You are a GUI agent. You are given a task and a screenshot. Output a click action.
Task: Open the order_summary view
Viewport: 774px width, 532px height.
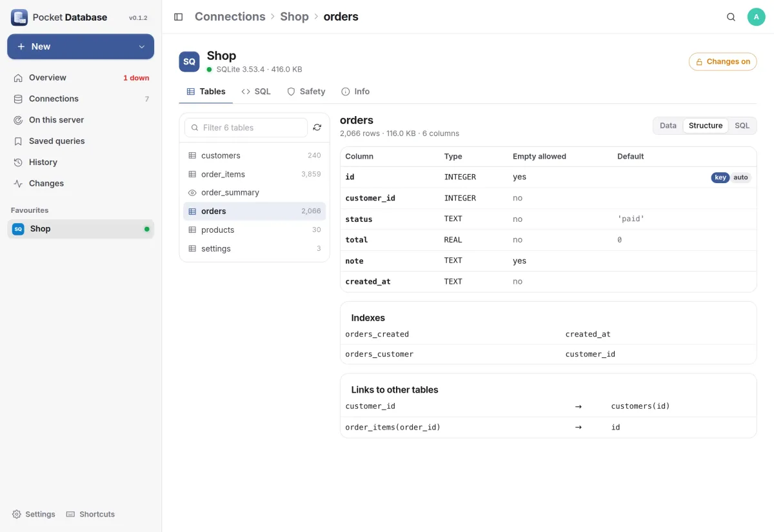tap(254, 193)
